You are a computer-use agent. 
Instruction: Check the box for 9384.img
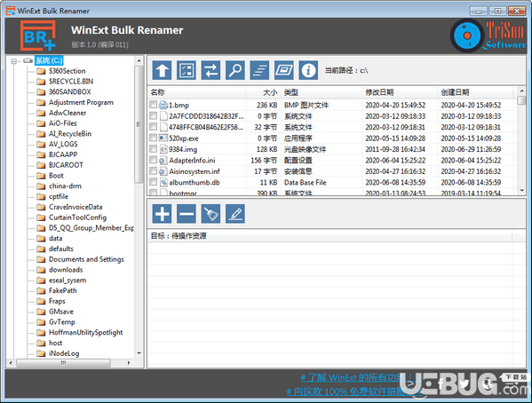(153, 148)
